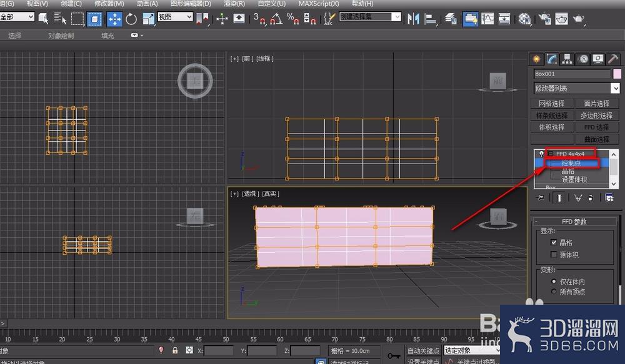Click the Mirror tool icon
625x364 pixels.
click(x=413, y=18)
